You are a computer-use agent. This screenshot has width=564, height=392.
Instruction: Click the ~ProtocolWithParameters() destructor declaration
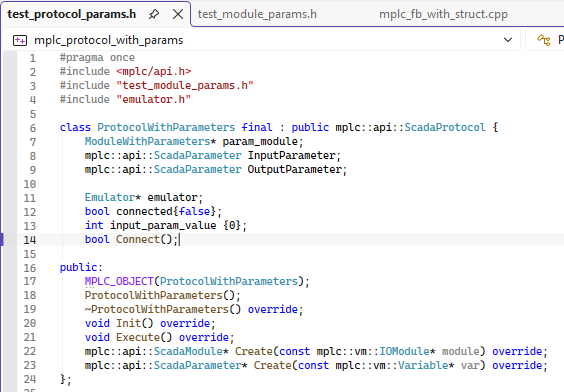point(163,309)
